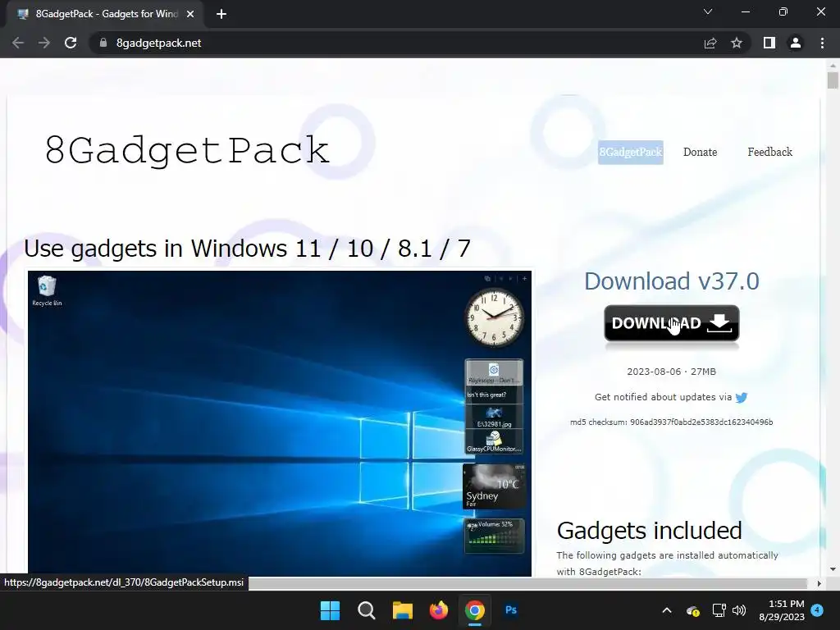
Task: Open the Twitter bird link
Action: (x=742, y=398)
